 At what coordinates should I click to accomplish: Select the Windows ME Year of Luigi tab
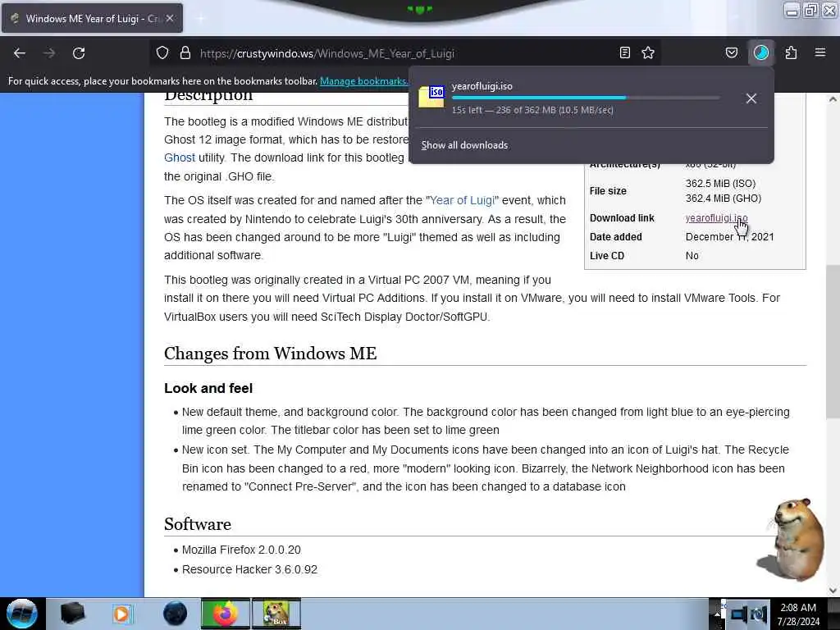click(92, 18)
